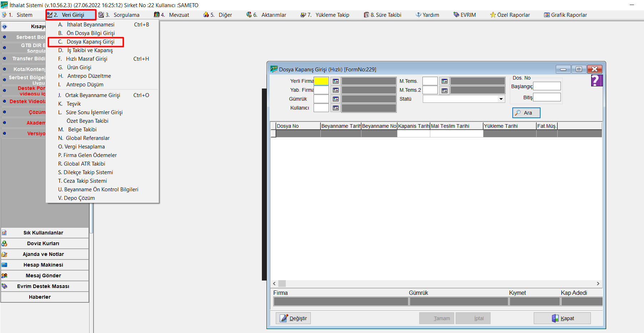Click the Kullanıcı code input field
The height and width of the screenshot is (333, 644).
(321, 108)
